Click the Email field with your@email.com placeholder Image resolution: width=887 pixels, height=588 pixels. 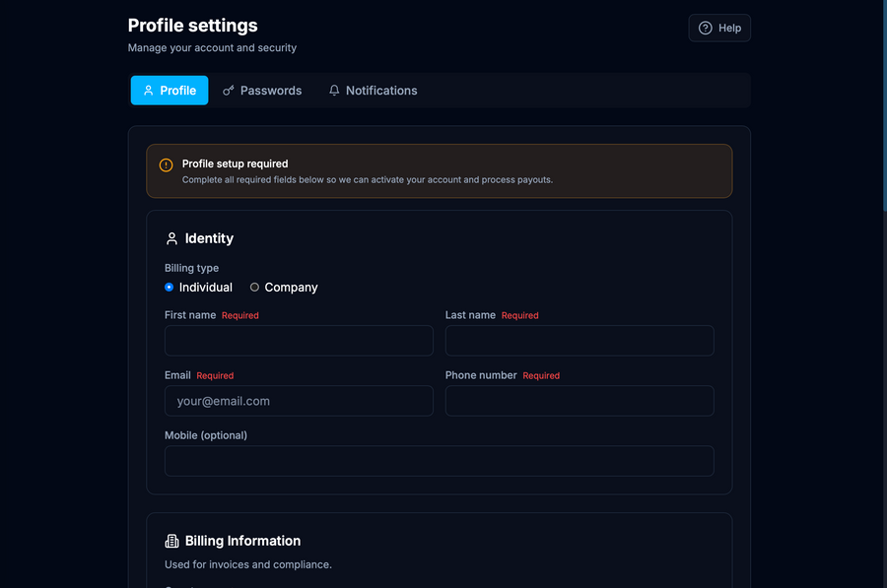299,401
